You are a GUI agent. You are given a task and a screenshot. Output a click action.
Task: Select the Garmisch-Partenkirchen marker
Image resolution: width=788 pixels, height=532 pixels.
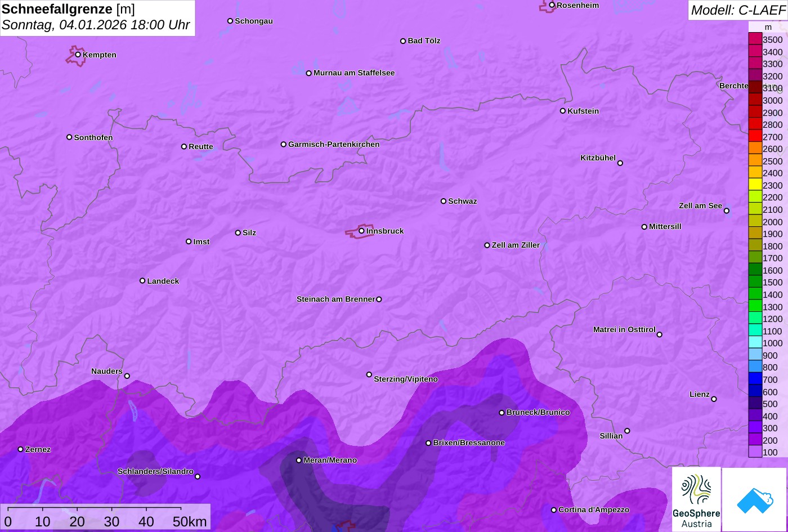tap(284, 144)
